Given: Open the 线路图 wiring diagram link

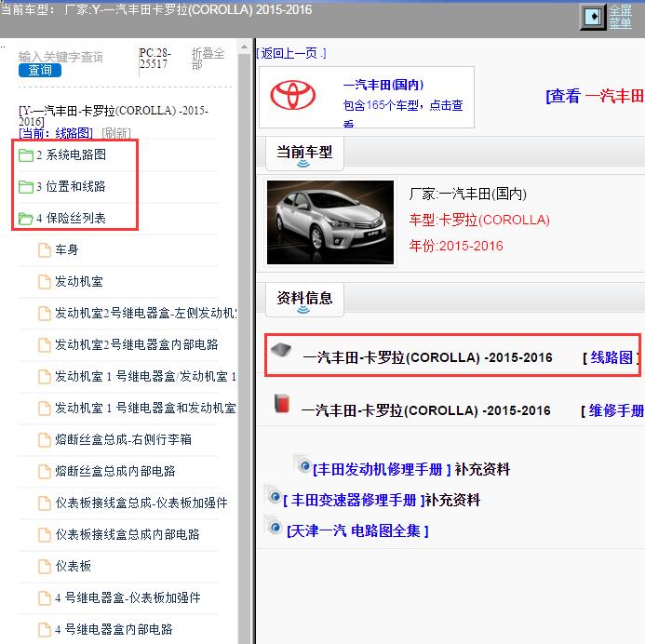Looking at the screenshot, I should click(611, 357).
